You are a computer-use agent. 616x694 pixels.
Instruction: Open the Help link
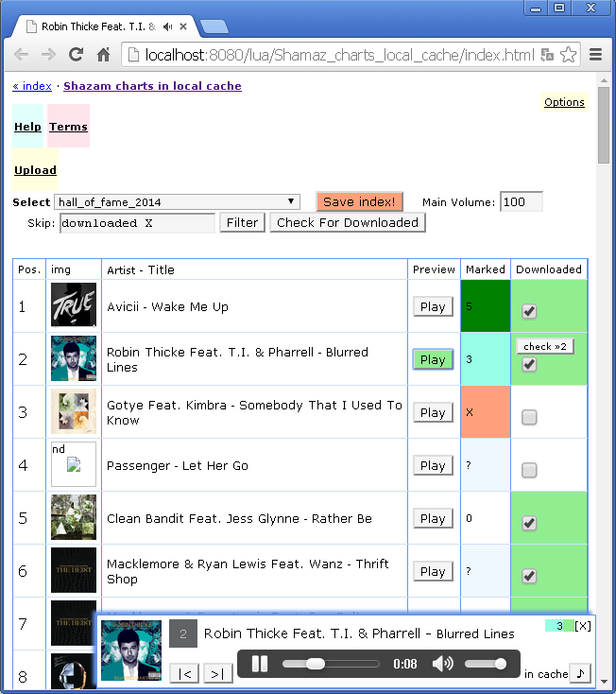(27, 127)
